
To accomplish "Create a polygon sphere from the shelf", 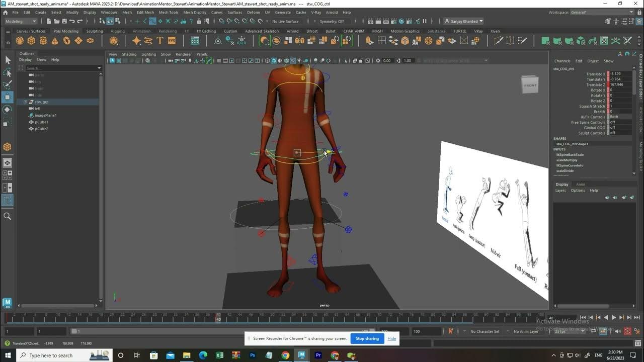I will (x=20, y=41).
